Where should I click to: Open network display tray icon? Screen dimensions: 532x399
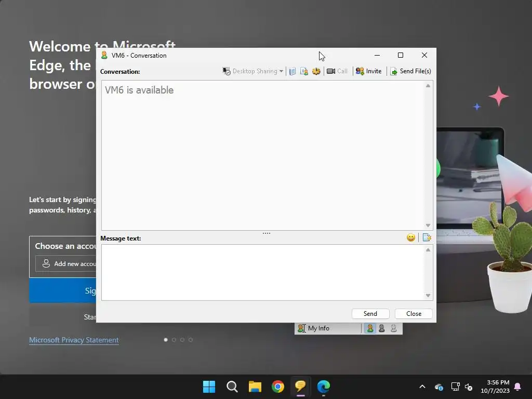(455, 387)
